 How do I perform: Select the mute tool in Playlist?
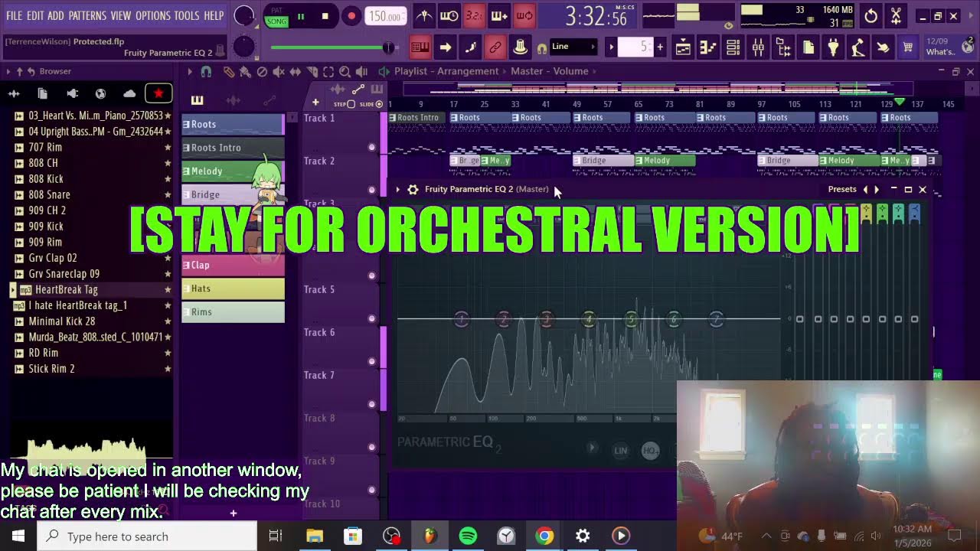coord(279,71)
